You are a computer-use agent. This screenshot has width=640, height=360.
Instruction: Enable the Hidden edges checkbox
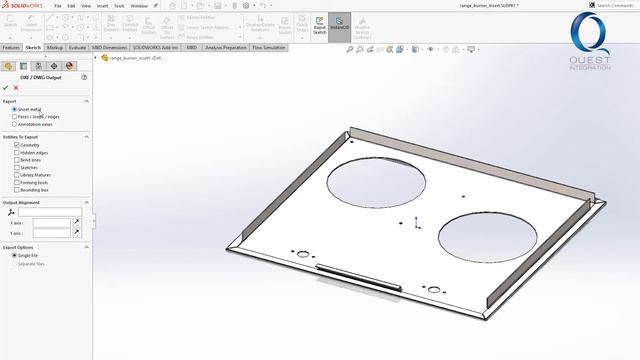tap(17, 153)
